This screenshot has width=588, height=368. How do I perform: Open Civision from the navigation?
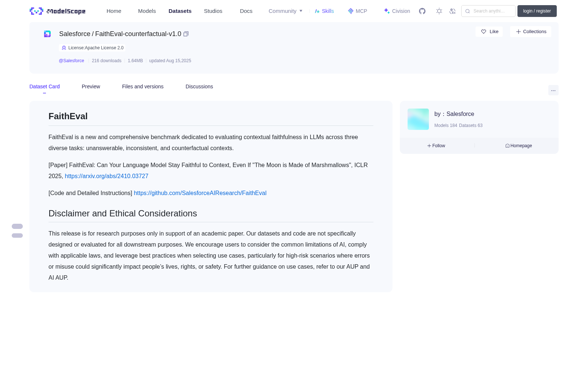397,11
